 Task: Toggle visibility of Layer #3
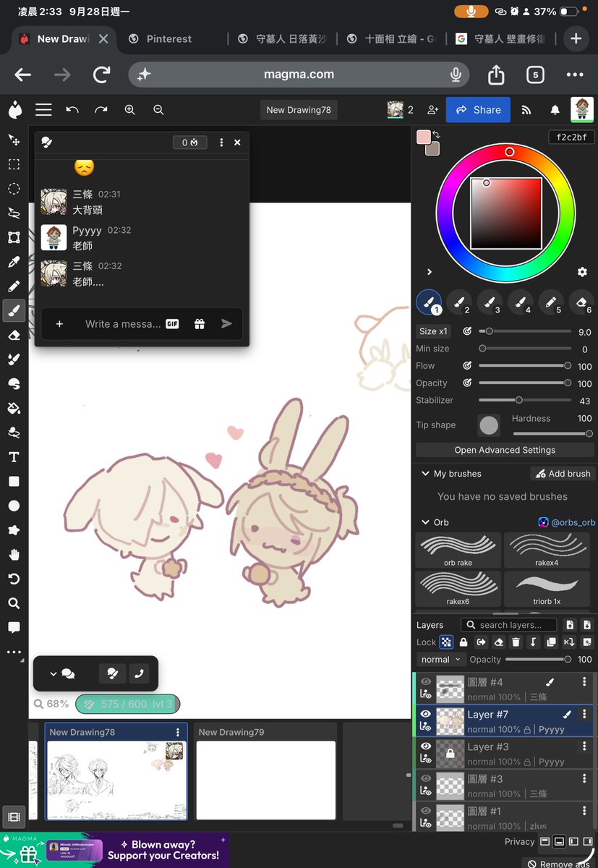426,746
